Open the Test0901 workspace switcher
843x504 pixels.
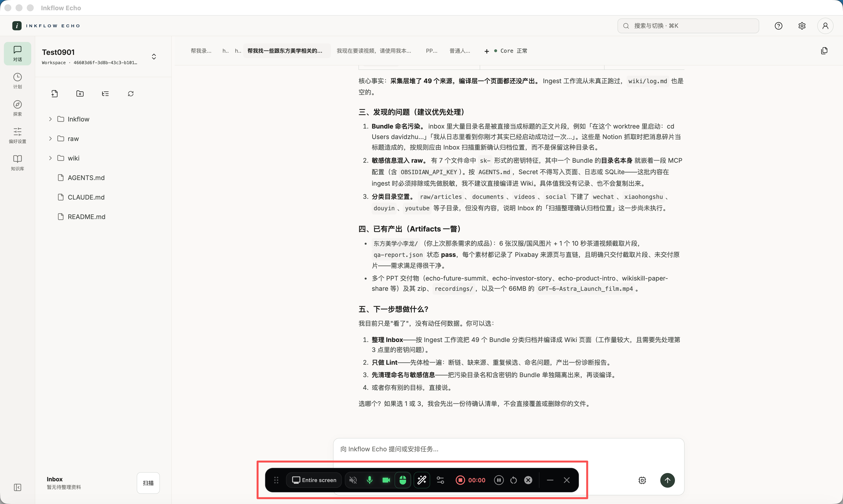click(x=154, y=57)
